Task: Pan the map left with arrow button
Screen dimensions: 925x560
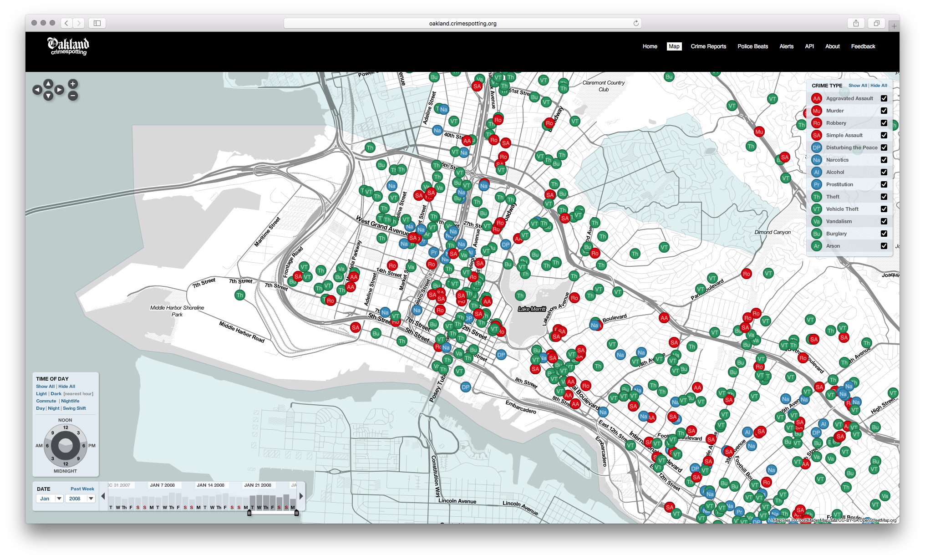Action: [x=37, y=90]
